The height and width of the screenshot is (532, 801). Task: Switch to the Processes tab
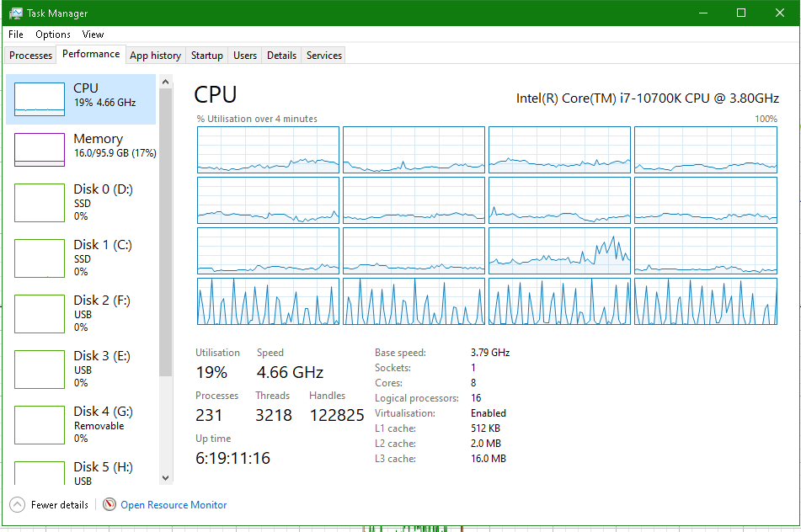click(x=31, y=56)
